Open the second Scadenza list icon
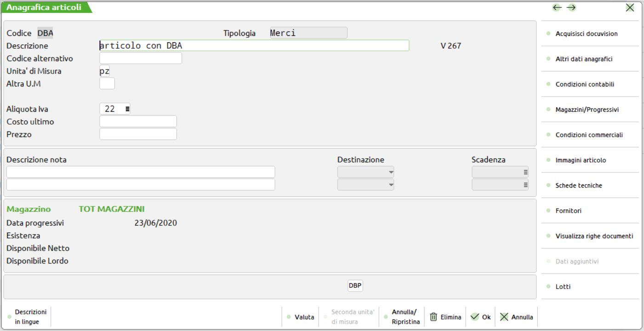This screenshot has width=644, height=331. click(525, 185)
